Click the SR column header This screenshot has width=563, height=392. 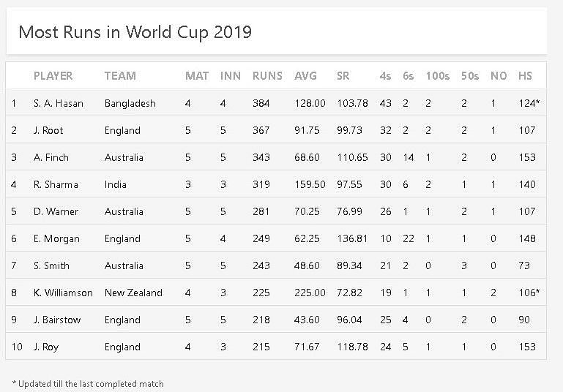[343, 76]
